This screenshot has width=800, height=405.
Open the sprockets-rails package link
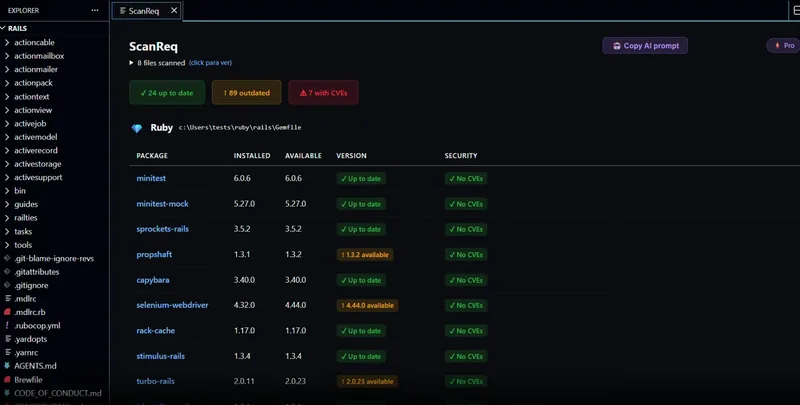[162, 229]
